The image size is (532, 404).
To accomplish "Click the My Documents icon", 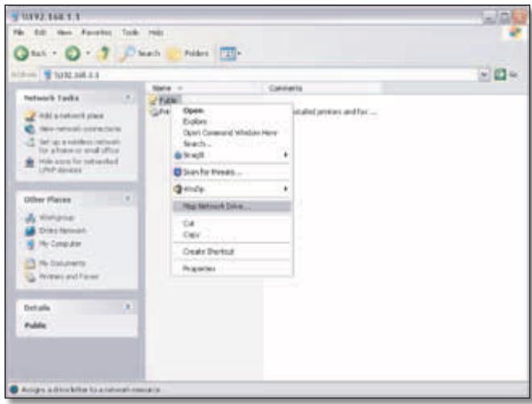I will [31, 264].
